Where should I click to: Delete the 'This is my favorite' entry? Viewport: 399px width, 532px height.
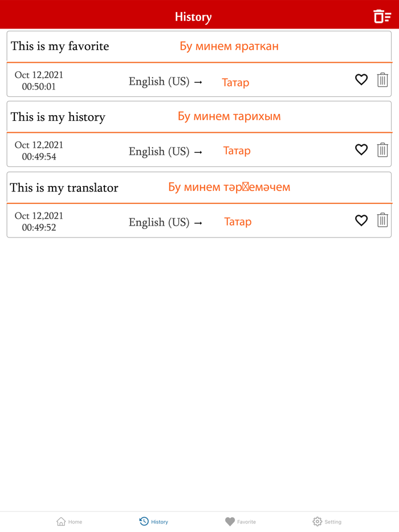382,80
